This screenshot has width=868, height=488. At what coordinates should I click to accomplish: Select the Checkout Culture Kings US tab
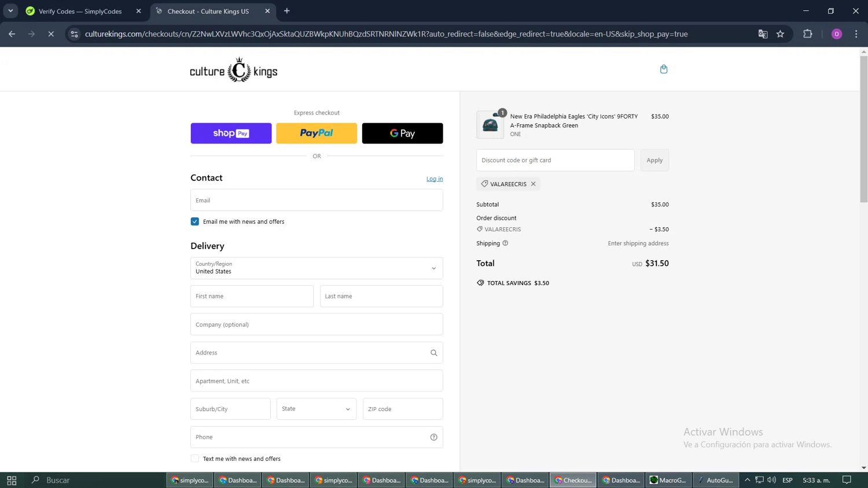tap(212, 11)
